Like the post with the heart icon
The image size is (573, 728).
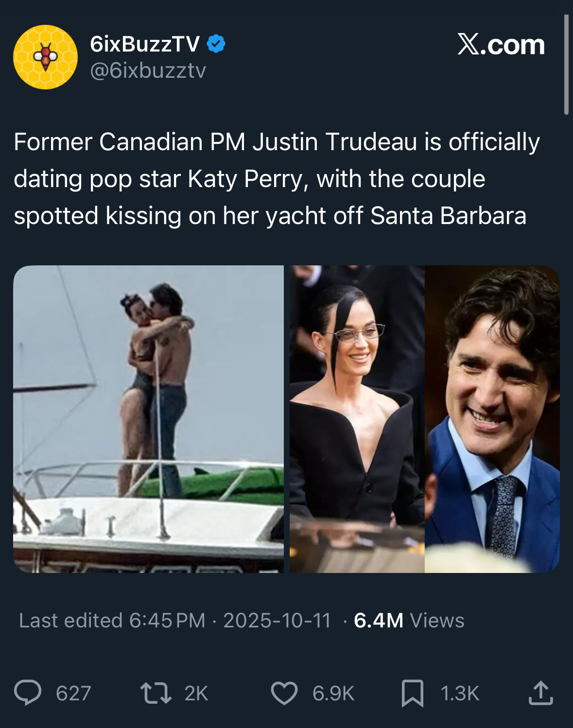[x=284, y=693]
